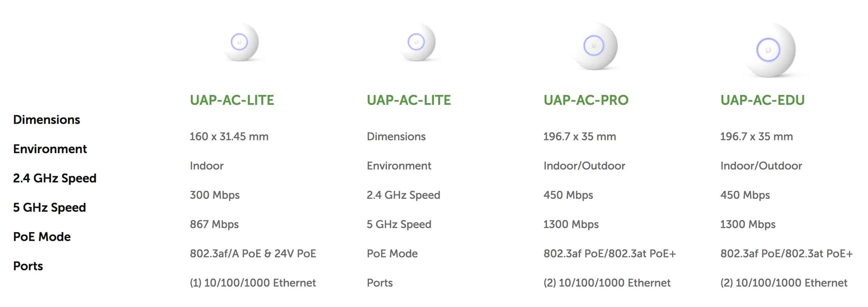Select the first UAP-AC-LITE green heading
Viewport: 868px width, 307px height.
pyautogui.click(x=232, y=100)
